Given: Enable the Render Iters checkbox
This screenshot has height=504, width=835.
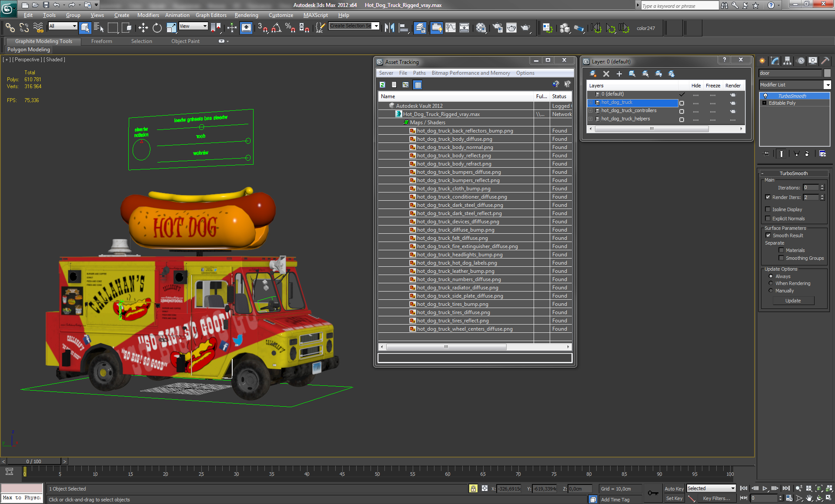Looking at the screenshot, I should coord(768,197).
